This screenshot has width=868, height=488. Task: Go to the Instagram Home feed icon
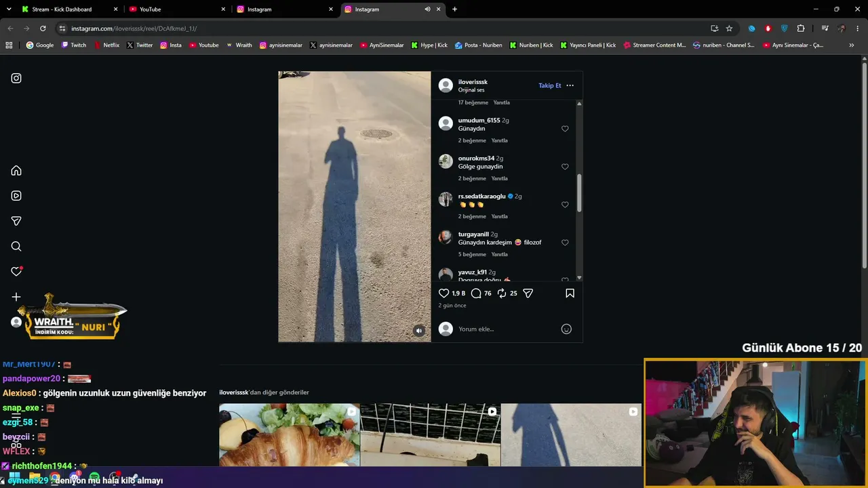click(x=16, y=170)
